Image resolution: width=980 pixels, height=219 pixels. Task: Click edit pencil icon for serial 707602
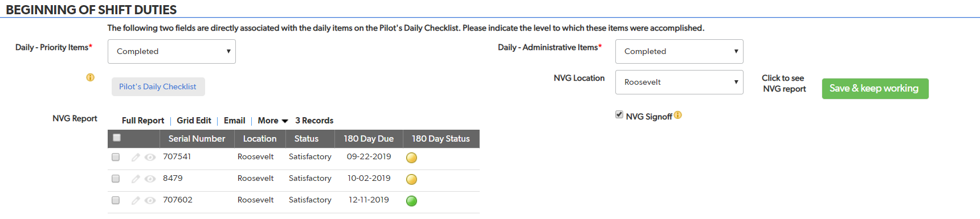[136, 201]
